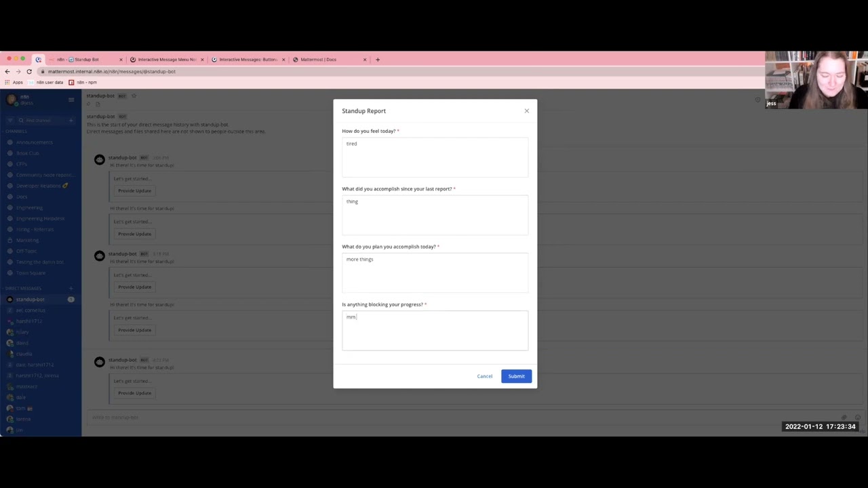The width and height of the screenshot is (868, 488).
Task: Open the Mattermost team hamburger menu
Action: [71, 100]
